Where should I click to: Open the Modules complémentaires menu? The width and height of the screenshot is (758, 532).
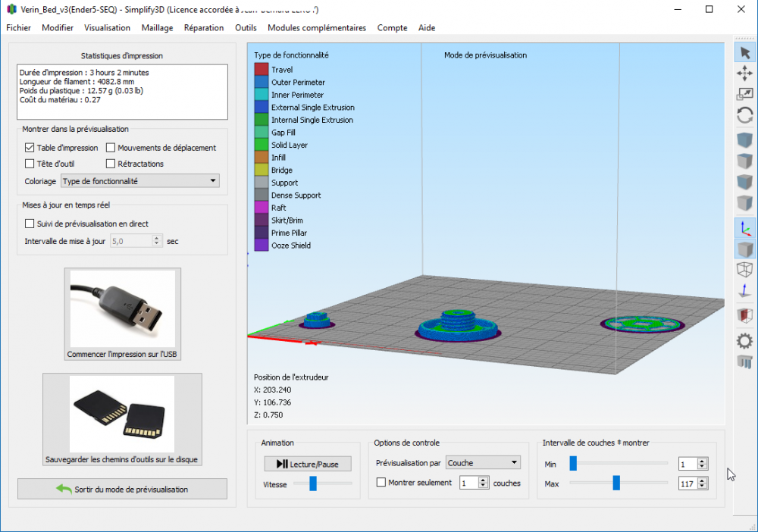317,27
